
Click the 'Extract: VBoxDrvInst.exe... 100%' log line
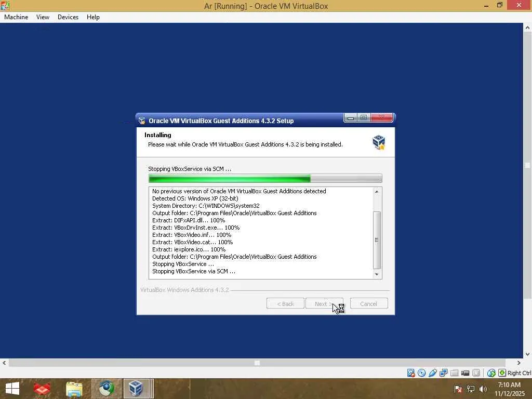pos(196,228)
